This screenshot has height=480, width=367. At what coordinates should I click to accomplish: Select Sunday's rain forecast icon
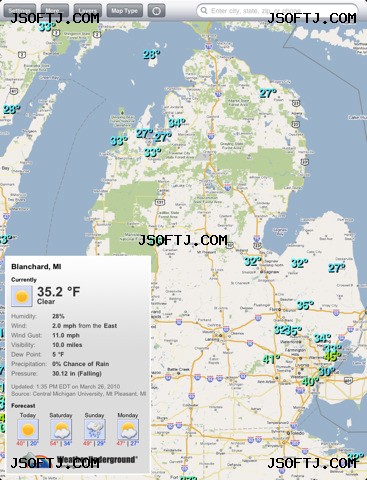(95, 429)
